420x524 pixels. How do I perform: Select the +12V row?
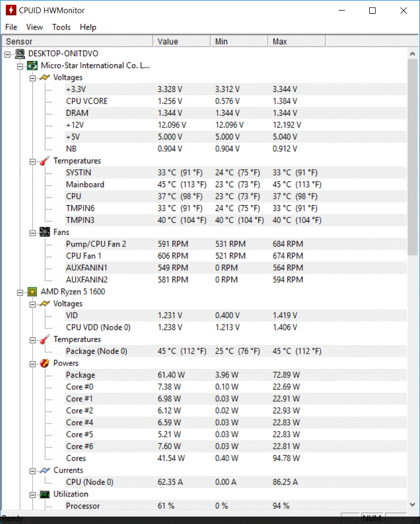coord(236,125)
